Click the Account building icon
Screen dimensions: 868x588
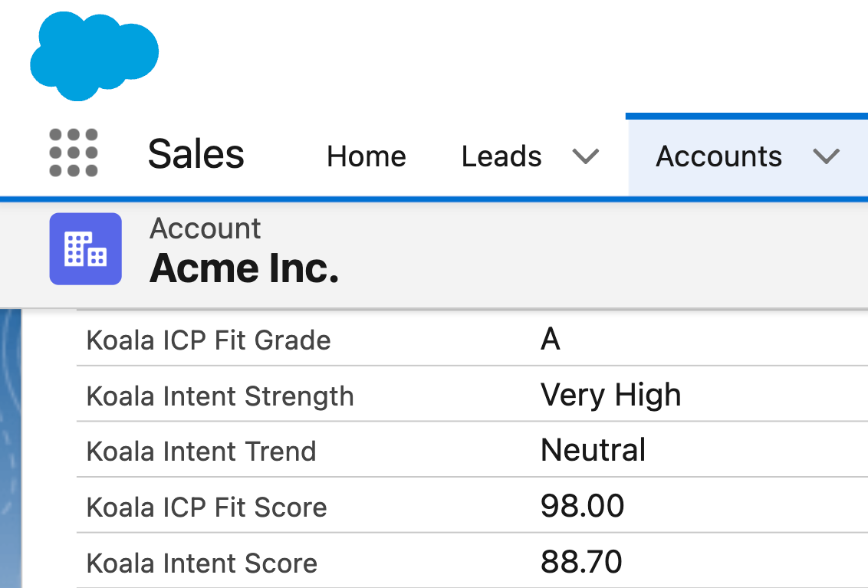point(85,248)
